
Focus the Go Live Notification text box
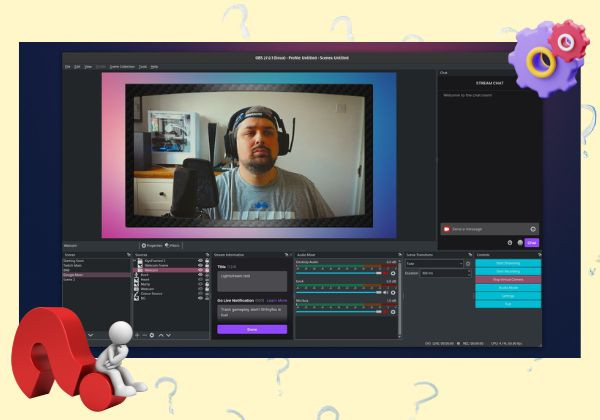coord(252,313)
